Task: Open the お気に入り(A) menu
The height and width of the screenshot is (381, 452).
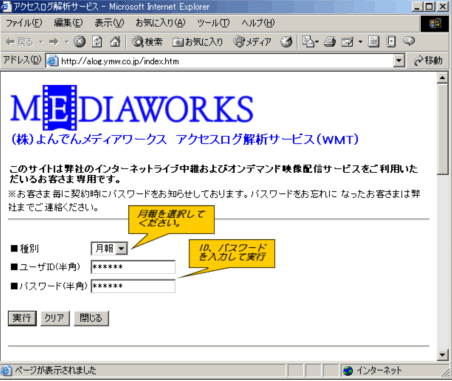Action: click(160, 23)
